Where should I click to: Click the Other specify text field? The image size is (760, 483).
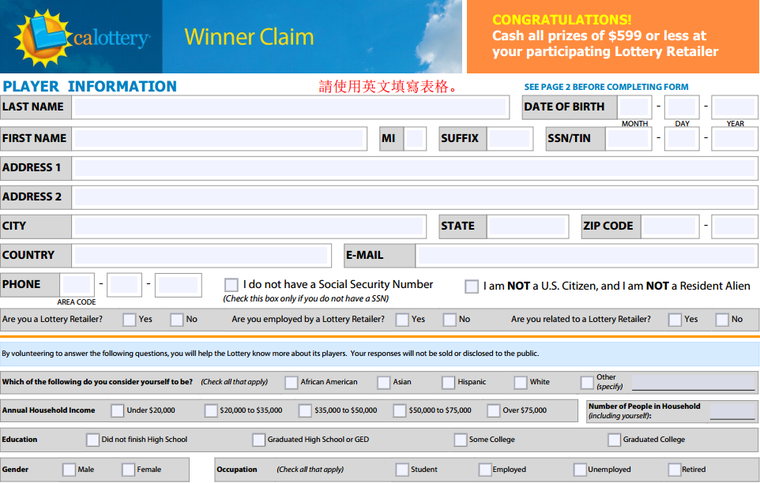click(694, 382)
